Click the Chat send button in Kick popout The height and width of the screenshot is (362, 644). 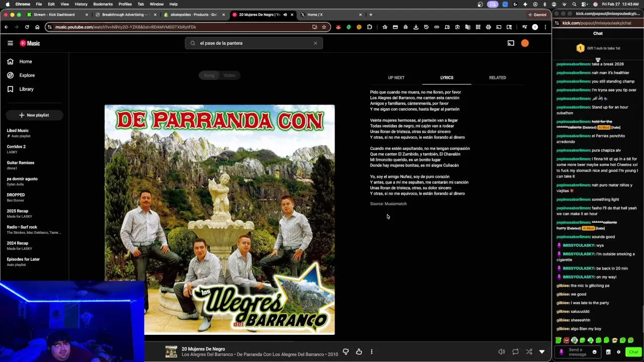coord(633,352)
